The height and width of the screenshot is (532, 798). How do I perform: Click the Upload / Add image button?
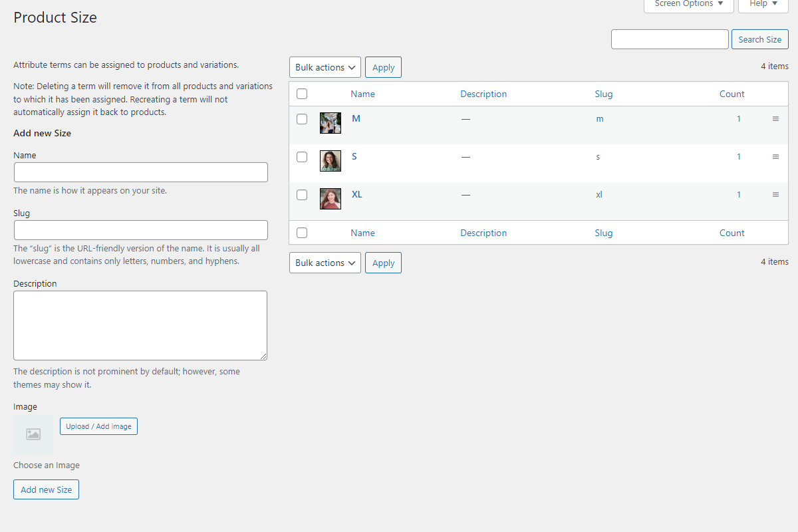[x=98, y=426]
